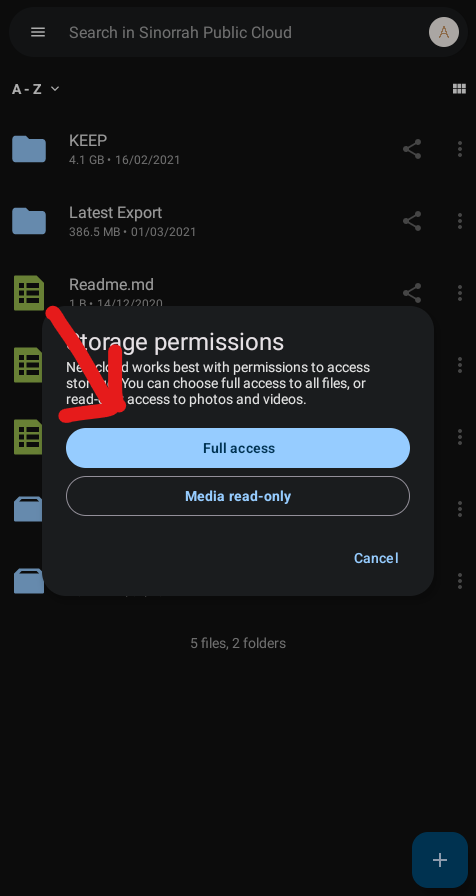Switch to grid view layout

pos(459,89)
